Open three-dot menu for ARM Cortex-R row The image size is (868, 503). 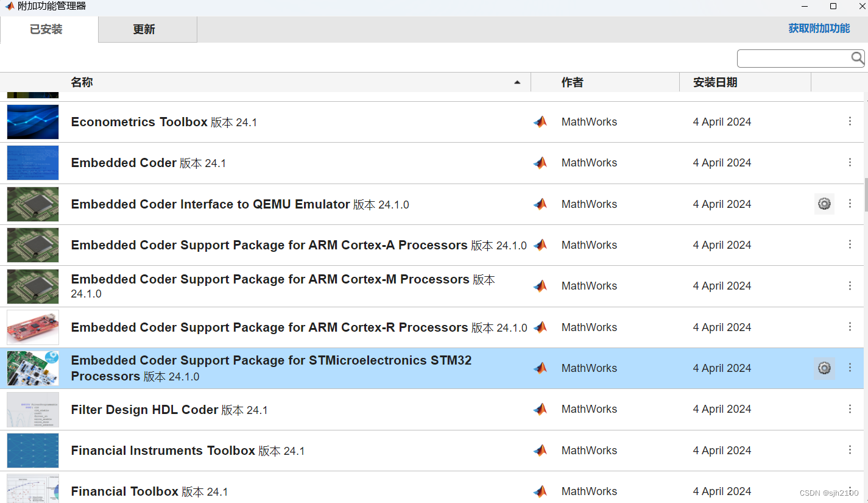pyautogui.click(x=850, y=327)
